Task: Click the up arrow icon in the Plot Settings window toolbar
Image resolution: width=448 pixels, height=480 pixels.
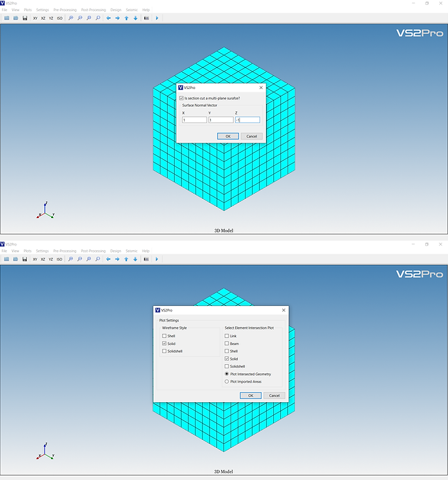Action: click(126, 259)
